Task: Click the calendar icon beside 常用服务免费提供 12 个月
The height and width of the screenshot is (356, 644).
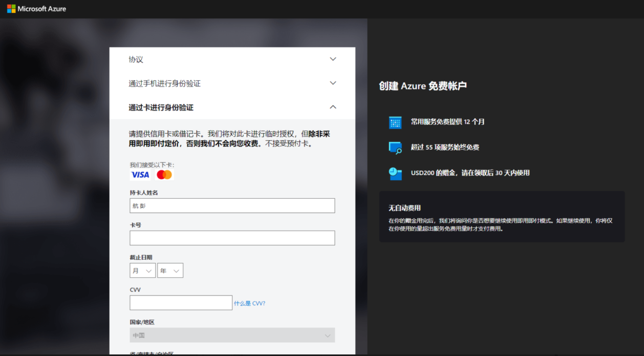Action: coord(395,122)
